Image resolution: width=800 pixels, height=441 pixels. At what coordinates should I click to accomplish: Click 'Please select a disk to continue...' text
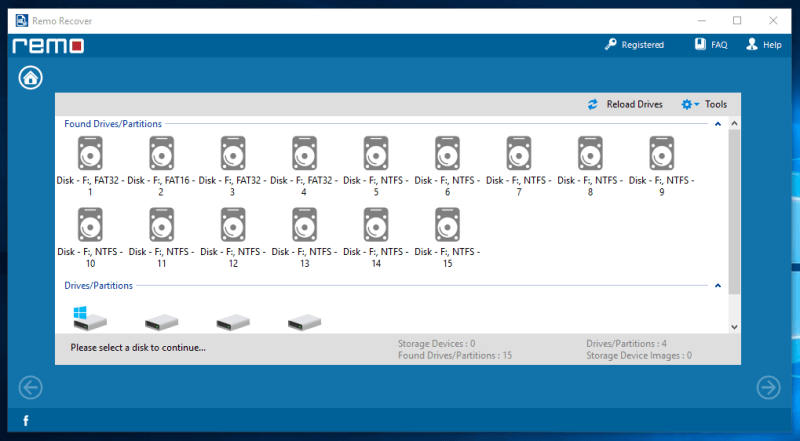click(x=138, y=348)
